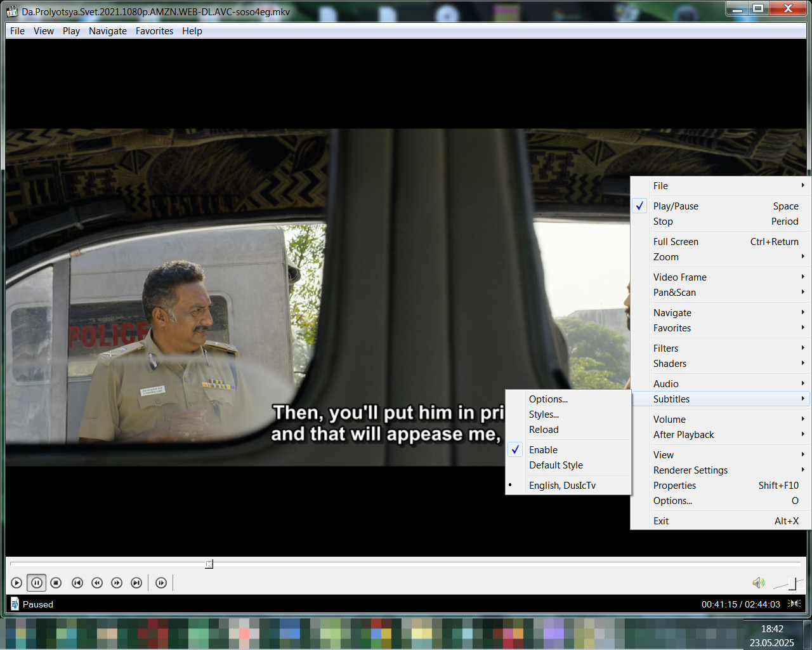Slow down playback with Decrease Speed button
The image size is (812, 650).
pyautogui.click(x=97, y=583)
